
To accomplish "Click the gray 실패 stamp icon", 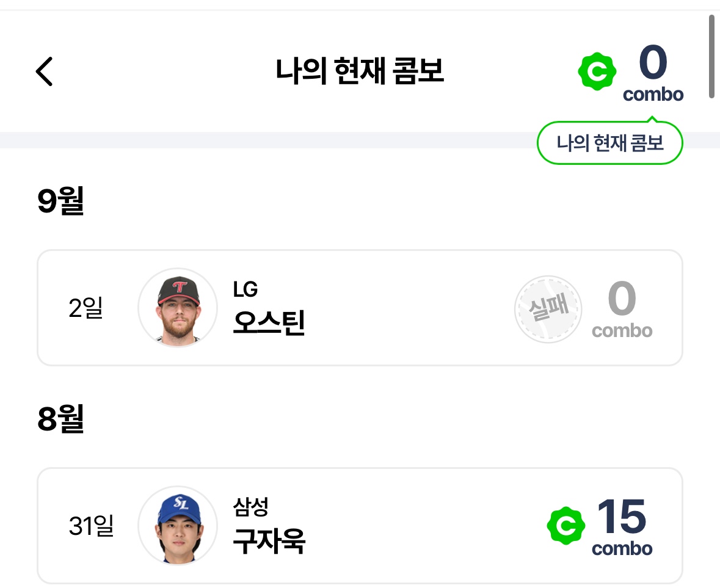I will tap(548, 308).
